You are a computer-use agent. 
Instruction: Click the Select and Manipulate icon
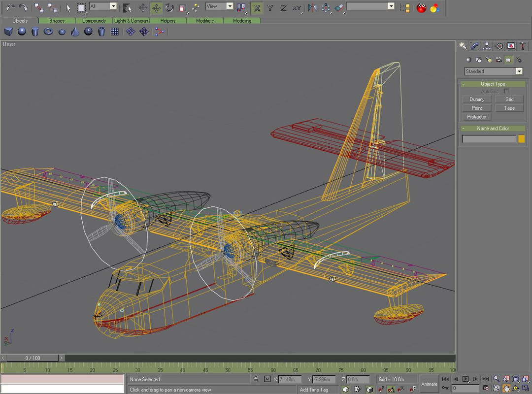196,7
